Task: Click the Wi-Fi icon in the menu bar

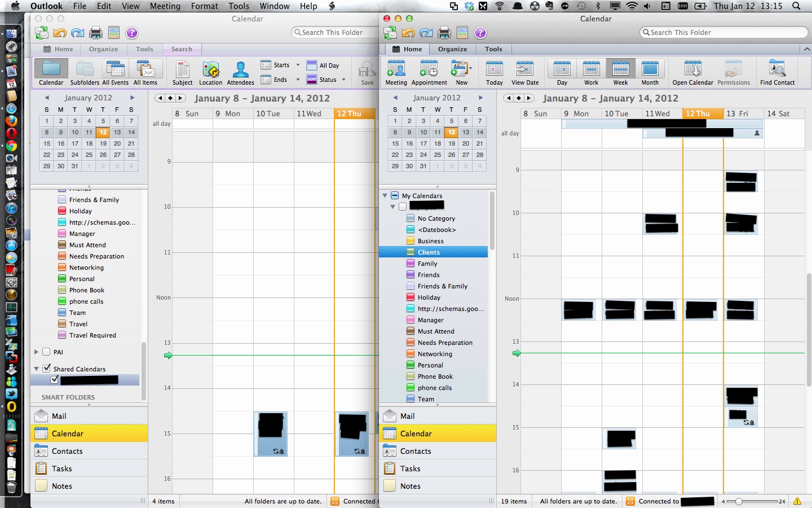Action: (632, 6)
